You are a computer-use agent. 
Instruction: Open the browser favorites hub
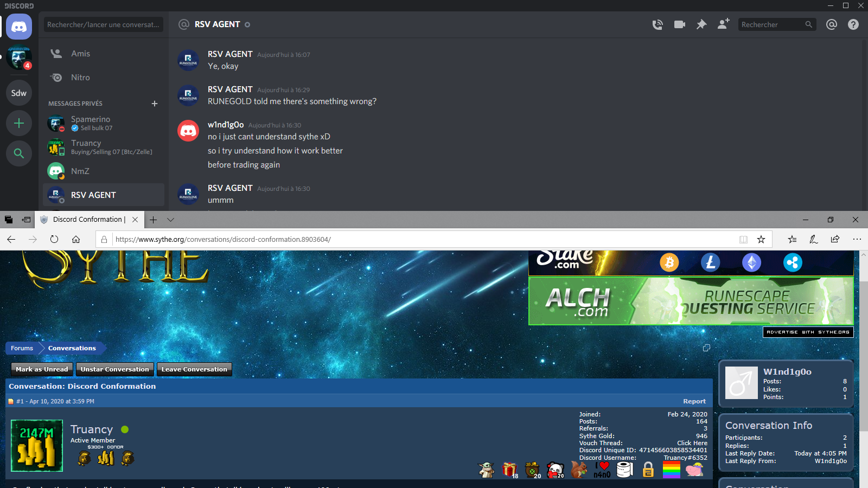tap(793, 239)
